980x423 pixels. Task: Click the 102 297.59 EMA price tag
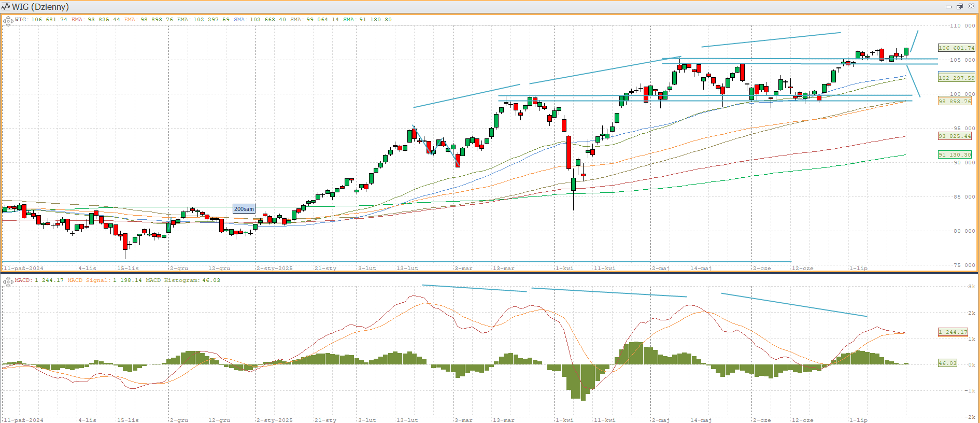click(956, 78)
